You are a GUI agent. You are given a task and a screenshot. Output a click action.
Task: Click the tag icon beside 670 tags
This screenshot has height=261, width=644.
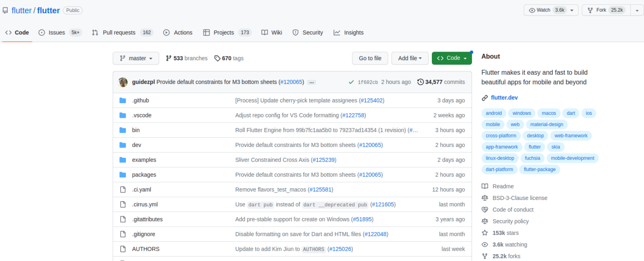217,58
